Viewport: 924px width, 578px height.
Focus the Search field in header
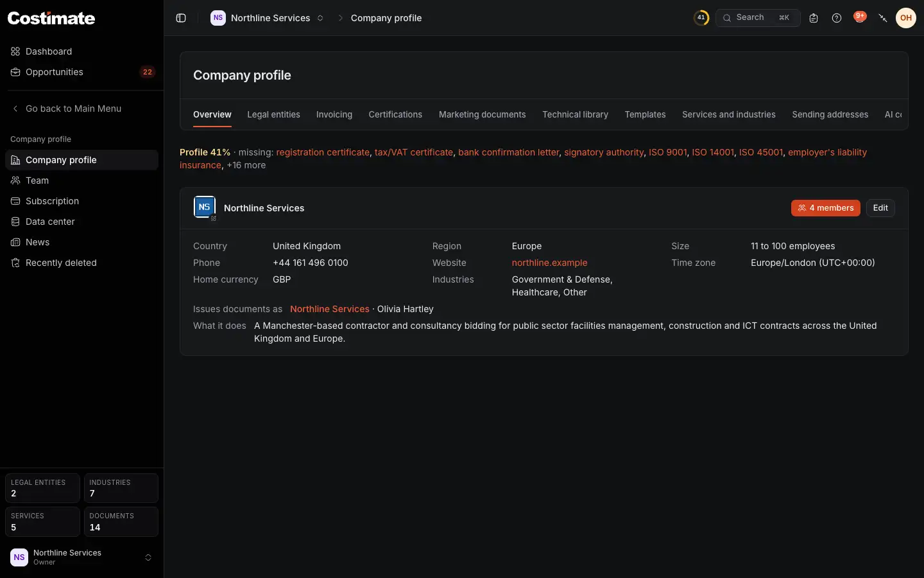[x=758, y=18]
